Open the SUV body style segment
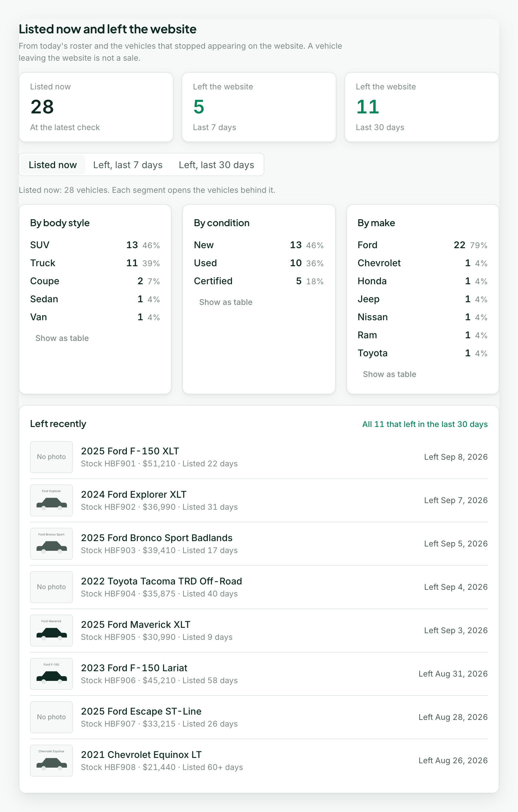518x812 pixels. pyautogui.click(x=95, y=245)
